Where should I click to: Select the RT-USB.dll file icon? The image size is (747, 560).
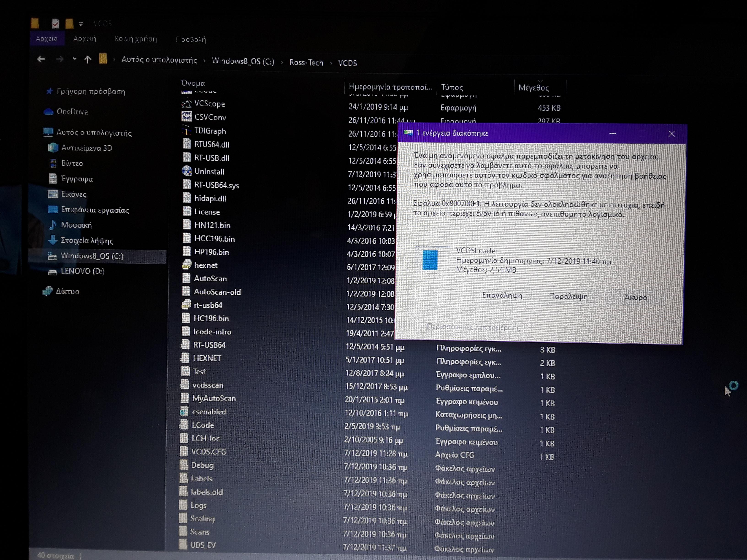coord(187,157)
